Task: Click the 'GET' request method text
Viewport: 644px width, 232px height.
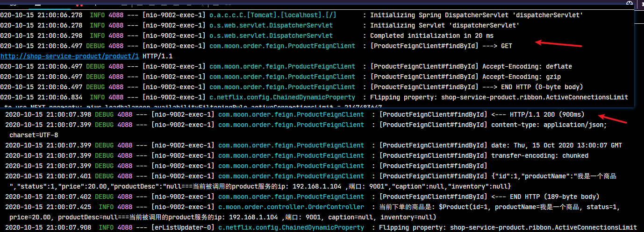Action: (507, 46)
